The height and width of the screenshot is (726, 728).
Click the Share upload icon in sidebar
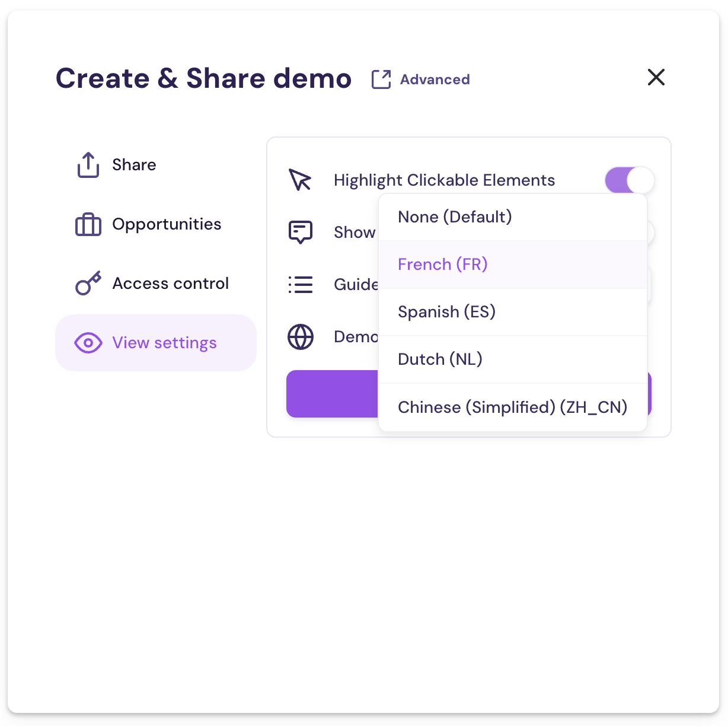point(88,165)
